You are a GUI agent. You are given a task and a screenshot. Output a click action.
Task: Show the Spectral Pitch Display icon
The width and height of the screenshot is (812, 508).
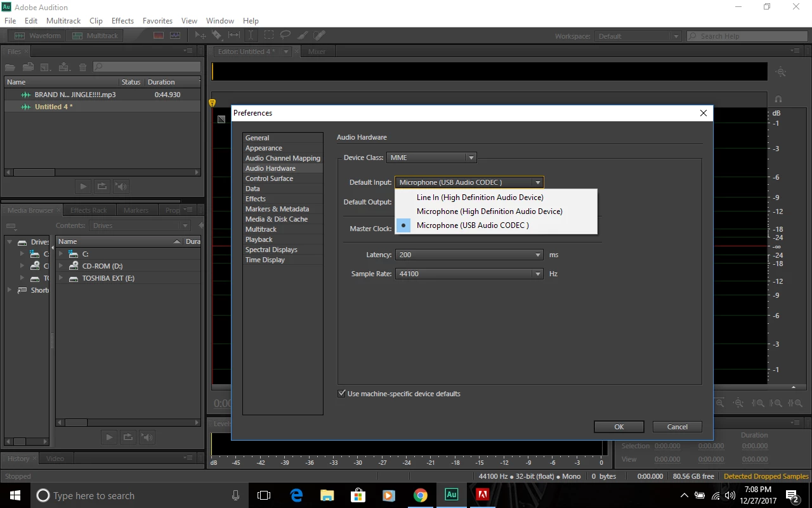[x=175, y=36]
